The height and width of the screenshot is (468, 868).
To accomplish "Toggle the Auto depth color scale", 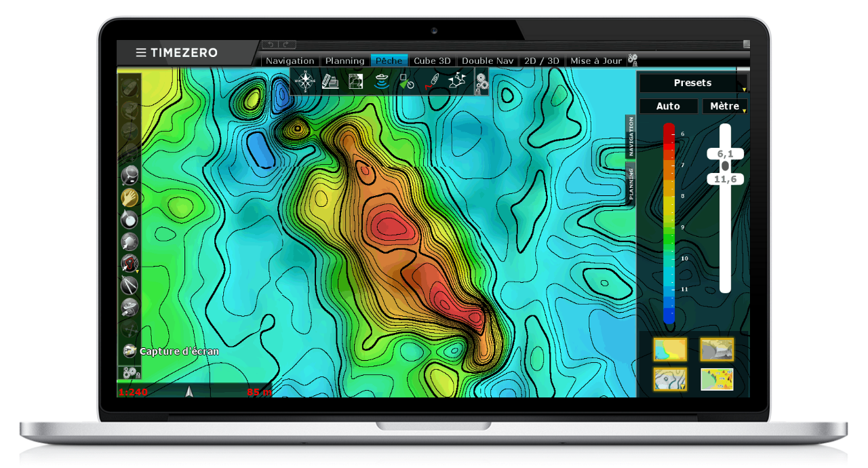I will [x=668, y=106].
